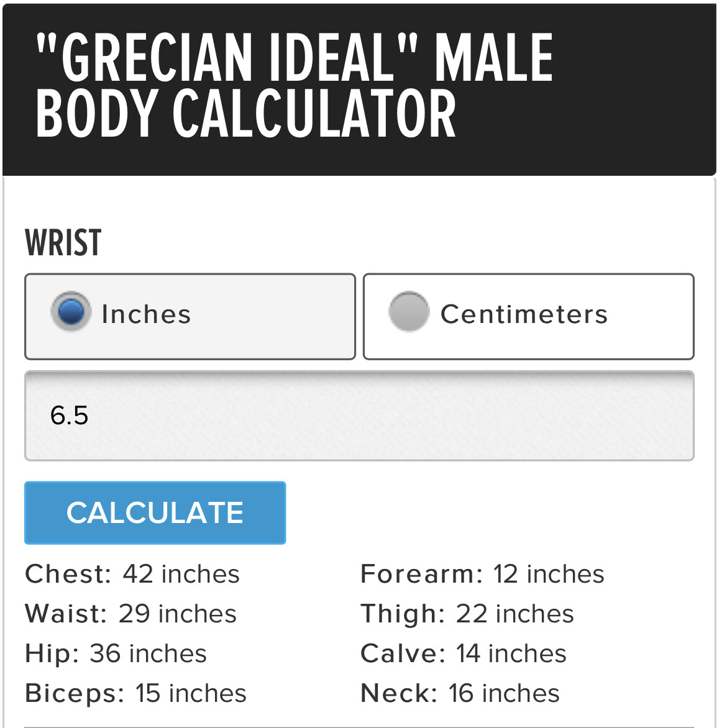
Task: Click the Waist 29 inches result
Action: pos(131,614)
